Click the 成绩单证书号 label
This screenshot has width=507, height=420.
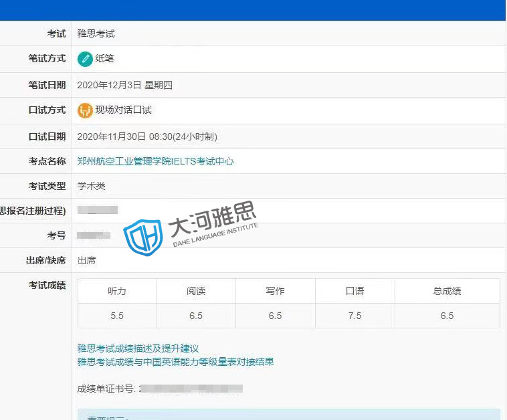point(107,389)
